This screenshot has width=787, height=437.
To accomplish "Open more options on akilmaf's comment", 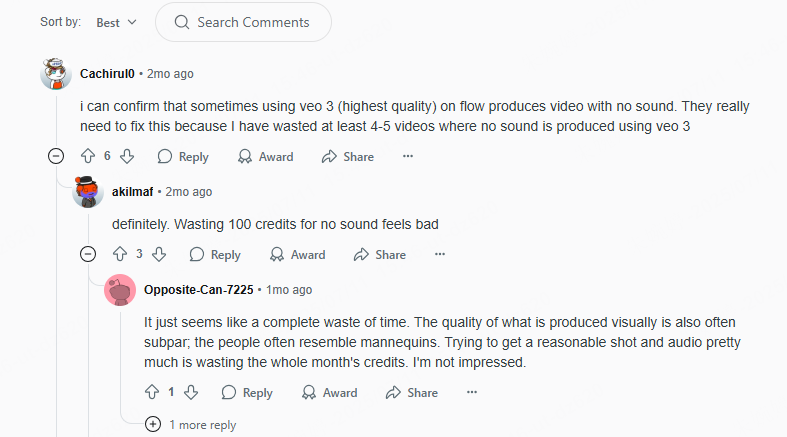I will [x=439, y=254].
